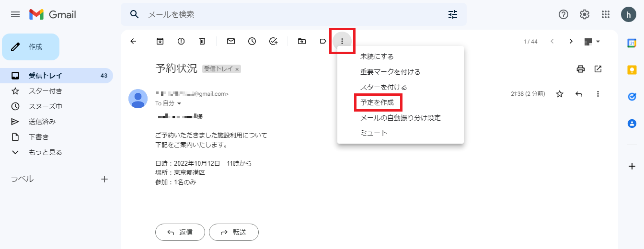Viewport: 644px width, 249px height.
Task: Snooze this email using the clock icon
Action: coord(252,41)
